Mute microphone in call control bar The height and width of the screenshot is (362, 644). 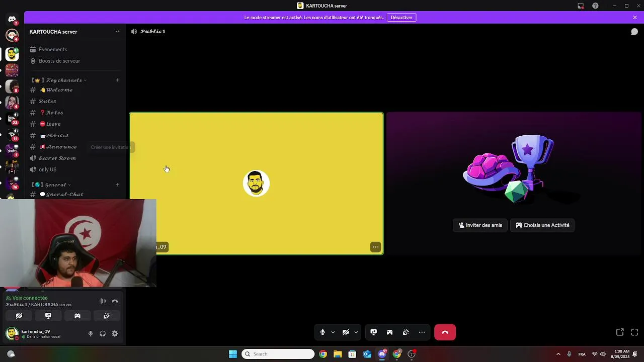tap(323, 332)
